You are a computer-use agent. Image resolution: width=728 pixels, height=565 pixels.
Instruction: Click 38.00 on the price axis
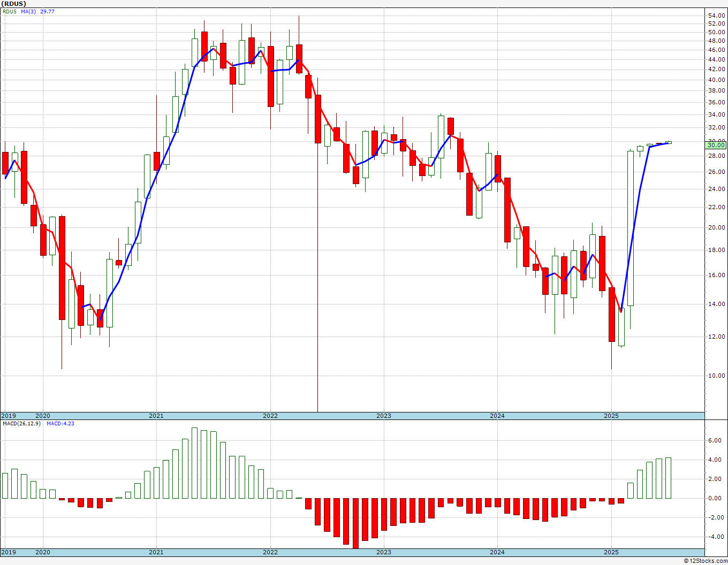click(716, 91)
